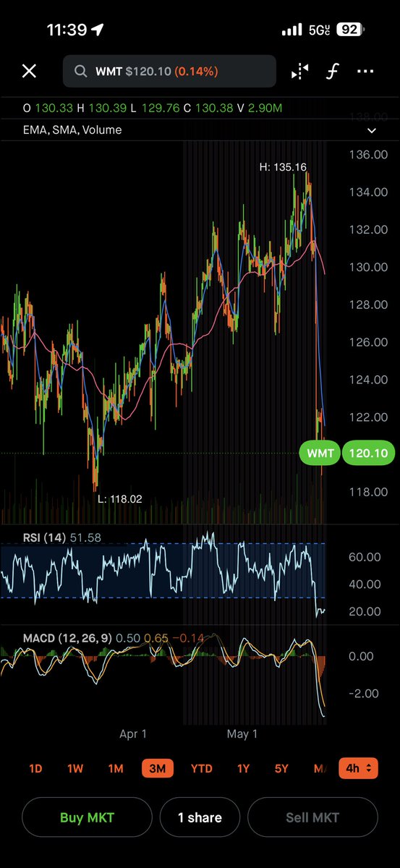Tap the green WMT price tag
This screenshot has height=868, width=400.
318,454
